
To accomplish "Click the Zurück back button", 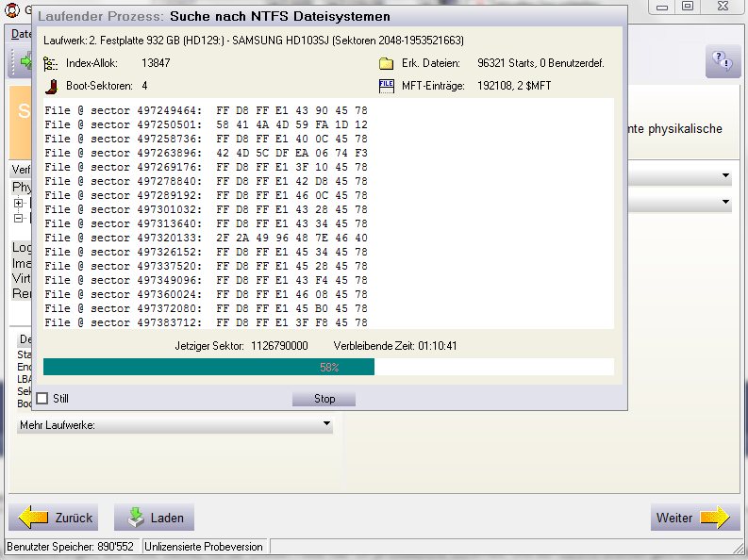I will tap(56, 518).
